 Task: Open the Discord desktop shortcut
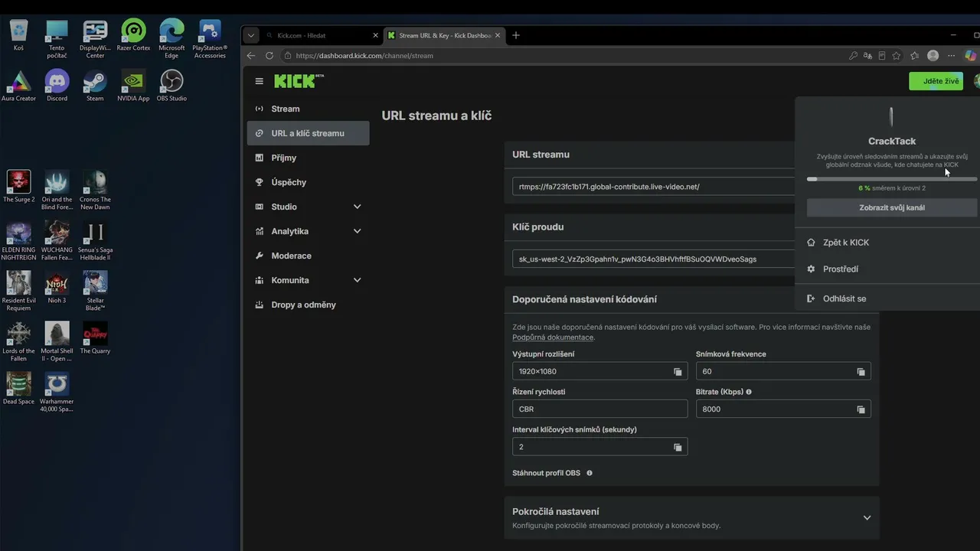(57, 86)
